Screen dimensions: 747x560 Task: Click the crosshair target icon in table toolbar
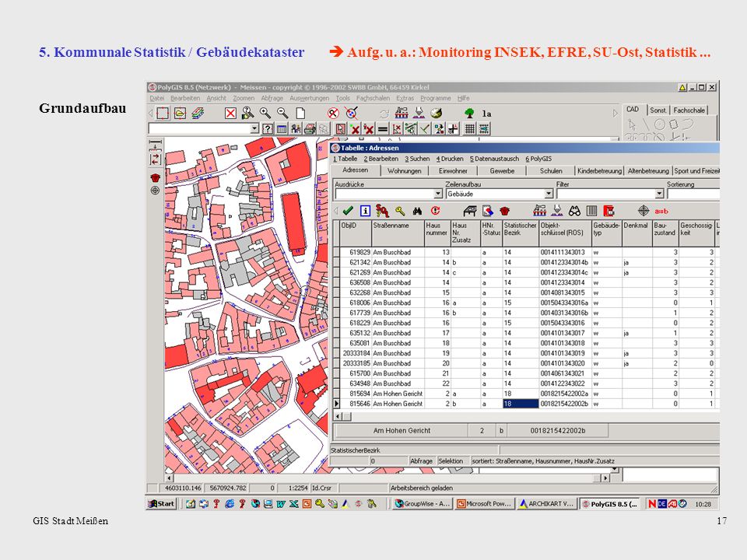point(644,211)
